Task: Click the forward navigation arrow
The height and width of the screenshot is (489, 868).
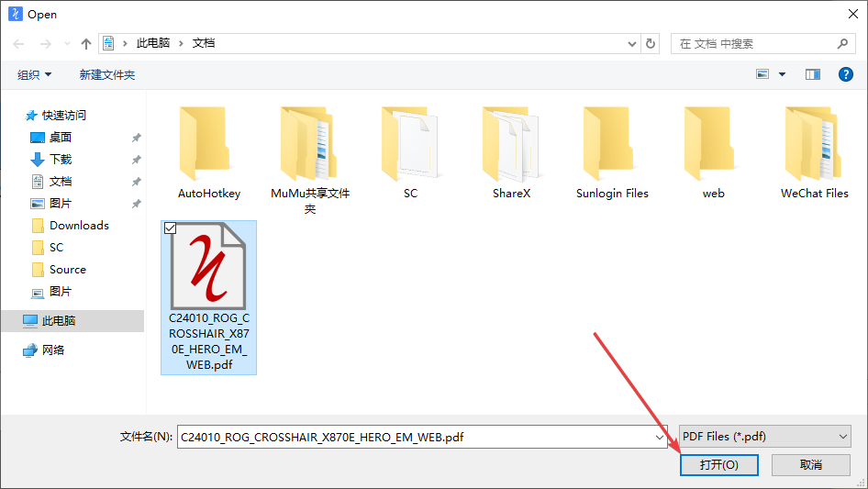Action: 45,44
